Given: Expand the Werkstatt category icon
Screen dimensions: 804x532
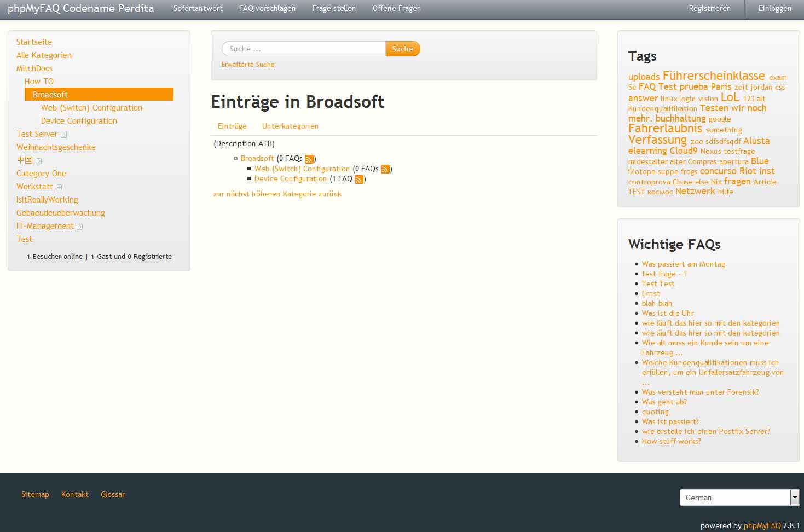Looking at the screenshot, I should [59, 187].
